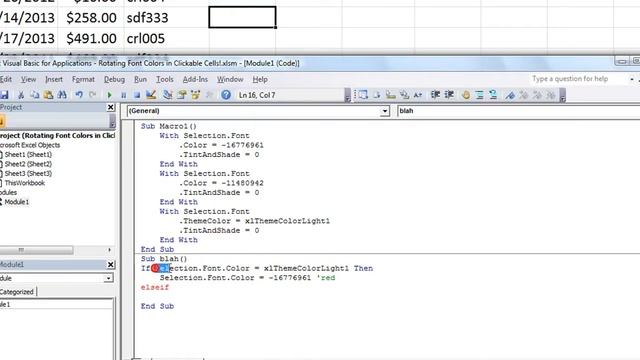Outdent the selected code lines

[x=449, y=95]
